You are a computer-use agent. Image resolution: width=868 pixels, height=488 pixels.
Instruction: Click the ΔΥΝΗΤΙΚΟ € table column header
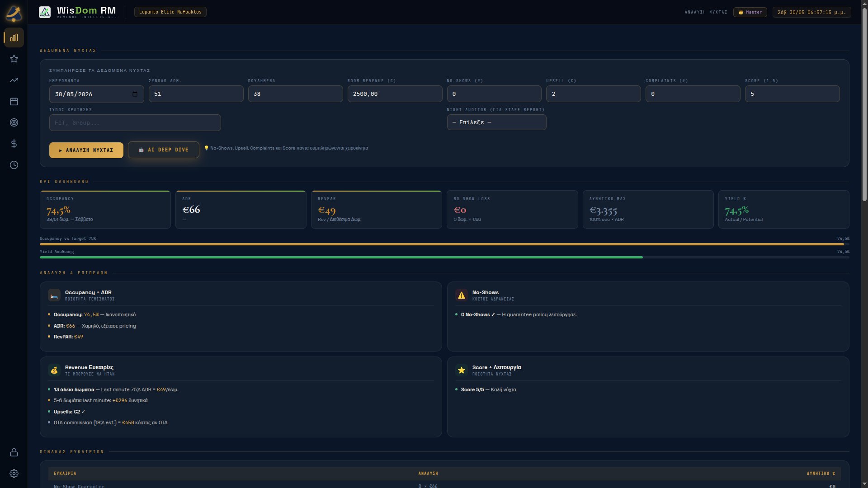click(821, 474)
